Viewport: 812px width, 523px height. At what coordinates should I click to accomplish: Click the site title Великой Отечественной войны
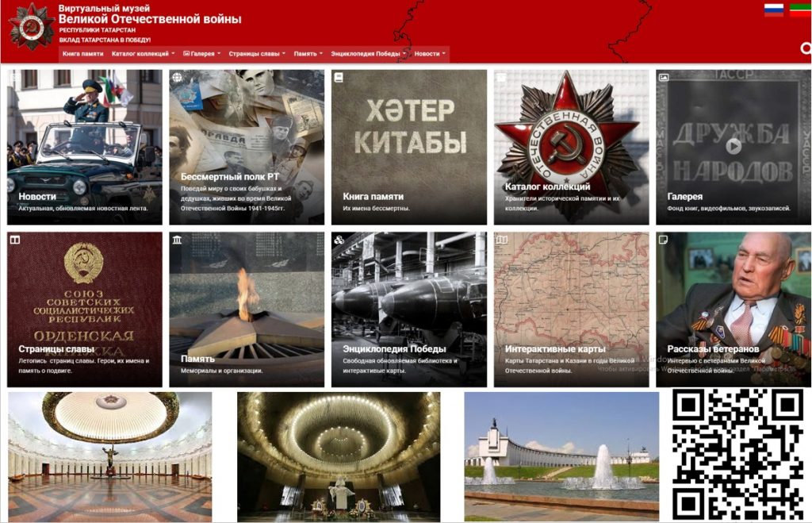tap(150, 19)
